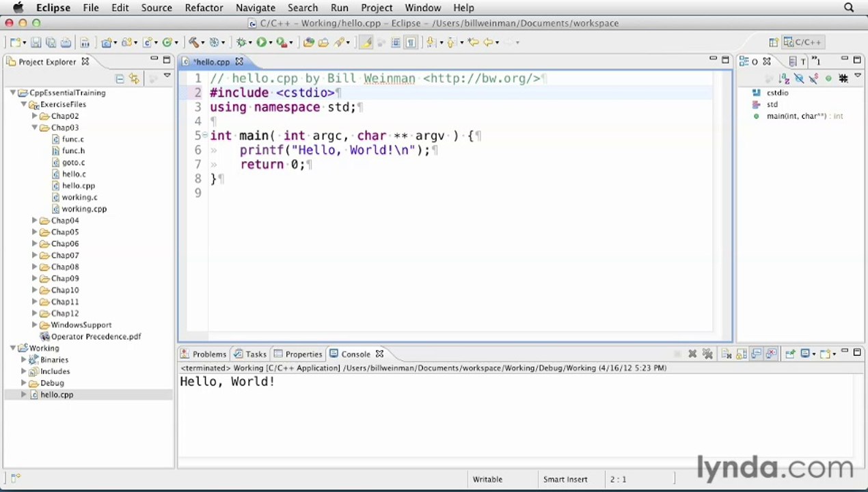Click Group Includes icon in Outline toolbar
Screen dimensions: 868x492
point(843,79)
